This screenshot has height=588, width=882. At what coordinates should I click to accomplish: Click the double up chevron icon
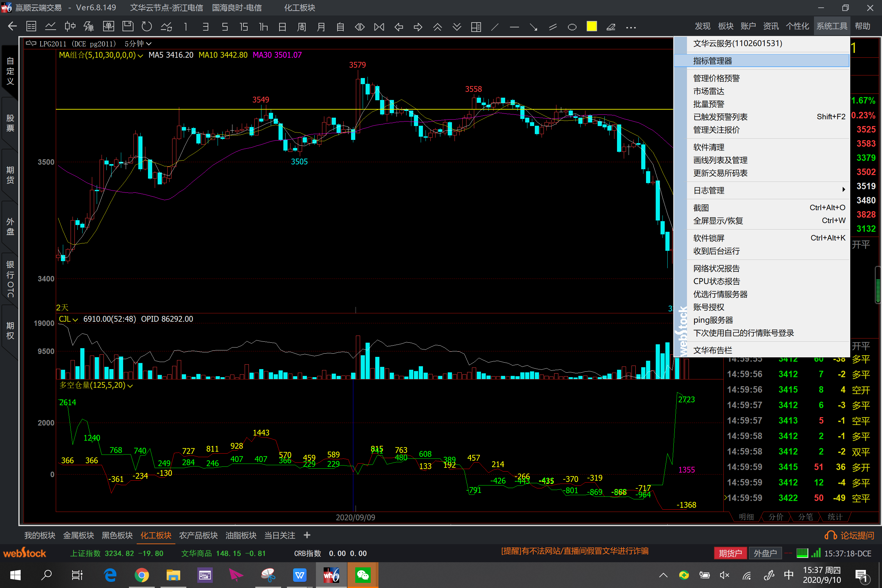[437, 27]
